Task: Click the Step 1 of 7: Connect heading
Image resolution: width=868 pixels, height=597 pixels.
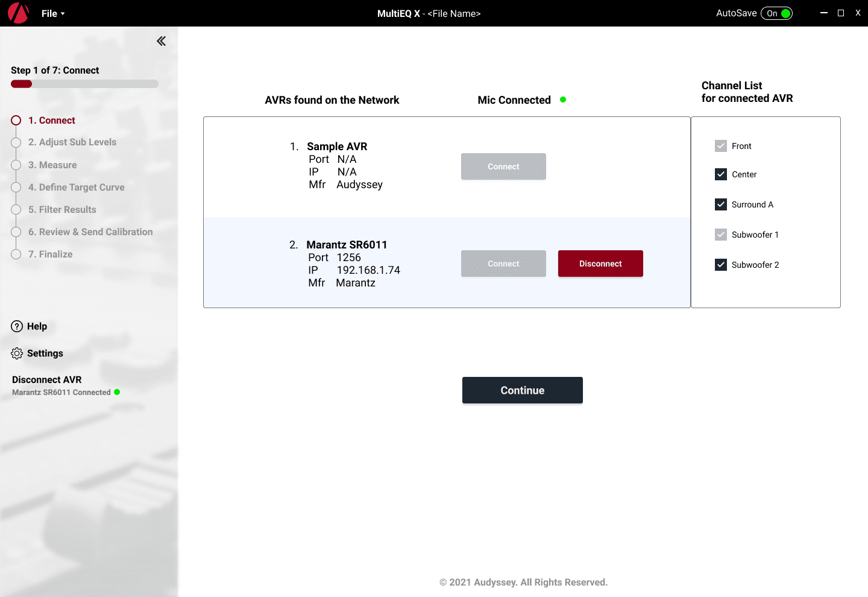Action: pyautogui.click(x=55, y=71)
